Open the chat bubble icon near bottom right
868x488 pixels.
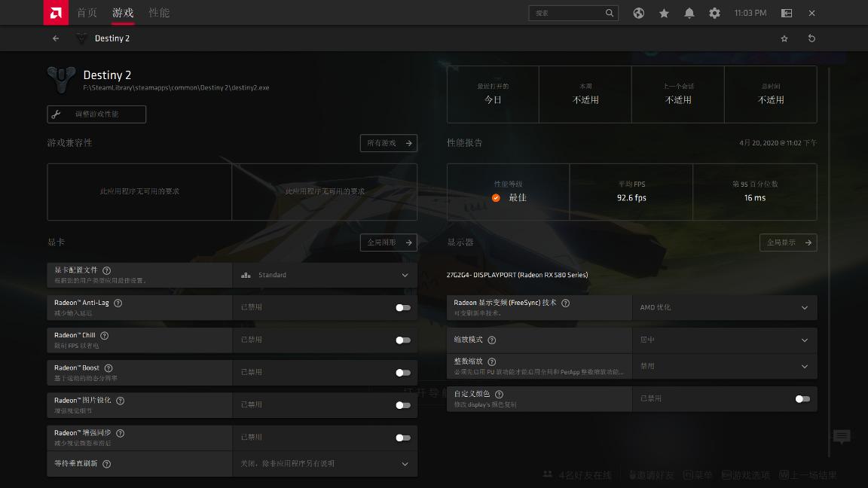click(x=841, y=437)
